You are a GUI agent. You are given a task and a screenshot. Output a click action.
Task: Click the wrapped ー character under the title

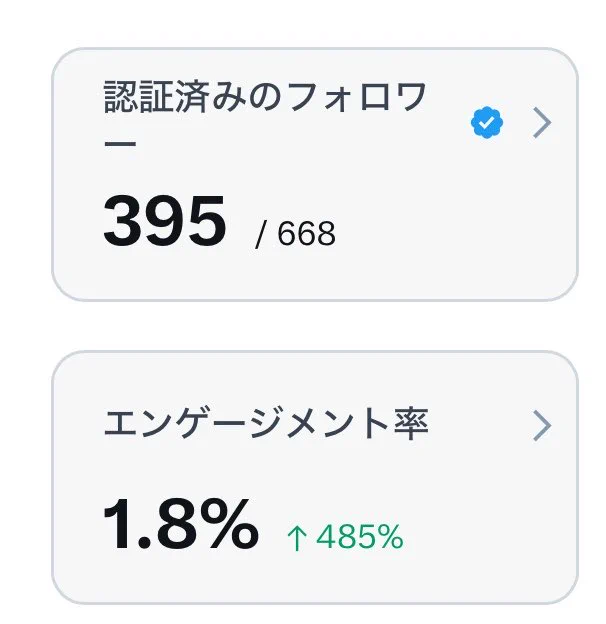(120, 143)
